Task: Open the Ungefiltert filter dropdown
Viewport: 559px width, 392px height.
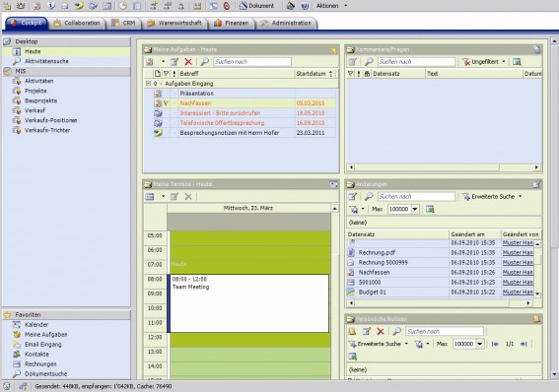Action: (x=484, y=62)
